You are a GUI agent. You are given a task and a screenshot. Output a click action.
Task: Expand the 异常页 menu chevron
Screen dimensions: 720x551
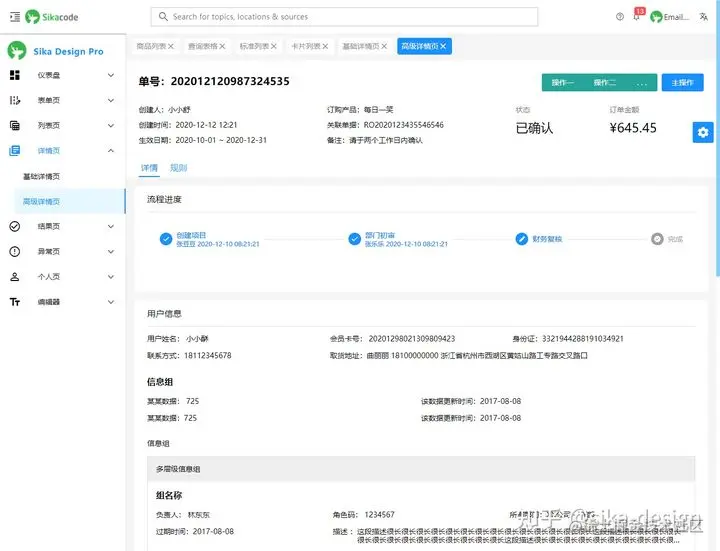[111, 252]
